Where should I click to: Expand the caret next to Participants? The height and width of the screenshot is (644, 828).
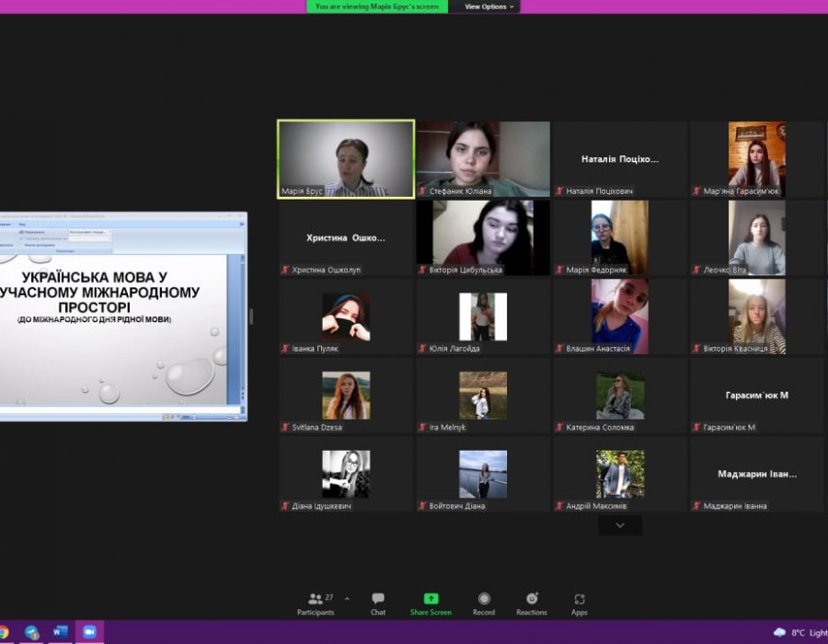click(347, 599)
